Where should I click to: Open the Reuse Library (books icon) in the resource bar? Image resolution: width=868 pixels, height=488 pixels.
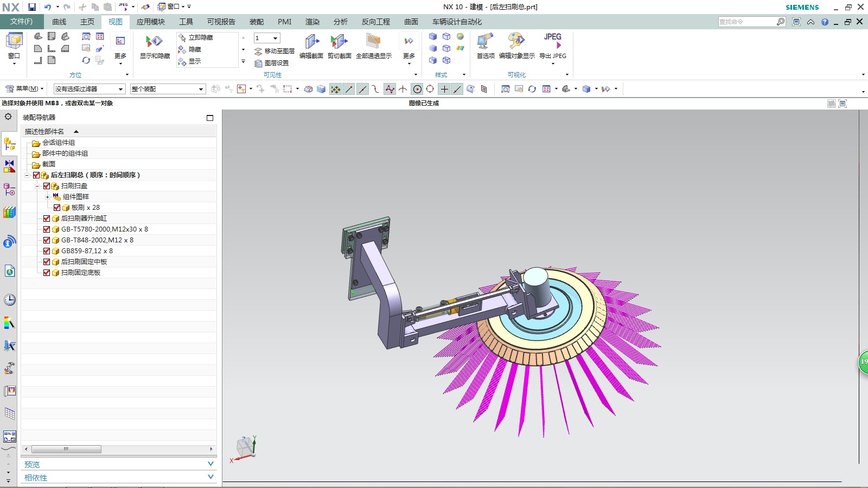[x=10, y=212]
